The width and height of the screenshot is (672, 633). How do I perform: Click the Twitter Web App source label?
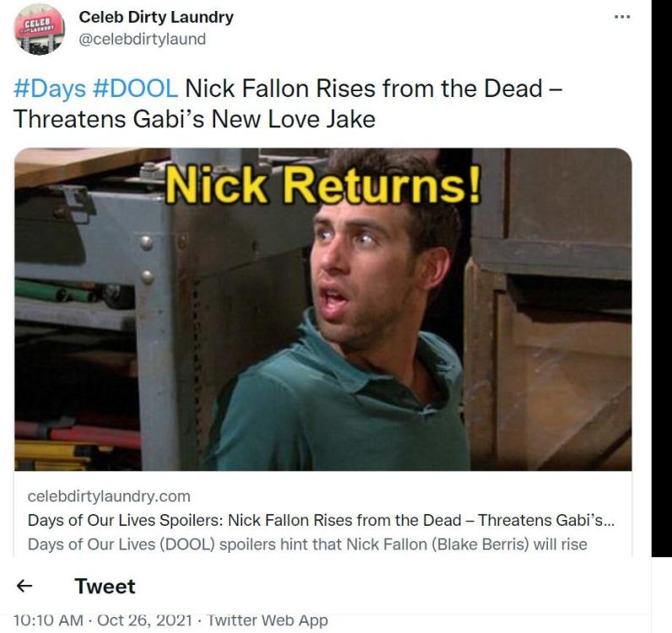(268, 619)
